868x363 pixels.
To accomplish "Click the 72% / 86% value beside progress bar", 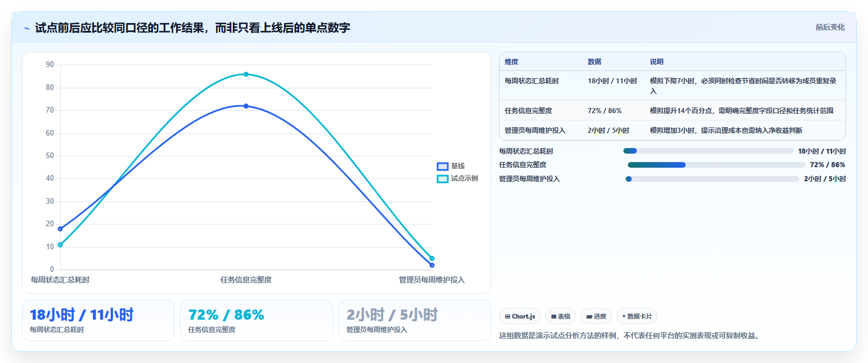I will point(827,165).
